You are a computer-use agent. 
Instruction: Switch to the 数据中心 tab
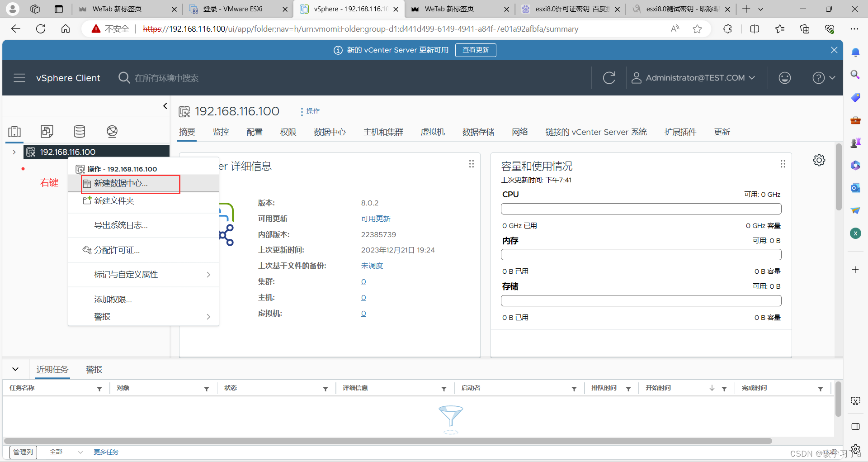coord(330,132)
